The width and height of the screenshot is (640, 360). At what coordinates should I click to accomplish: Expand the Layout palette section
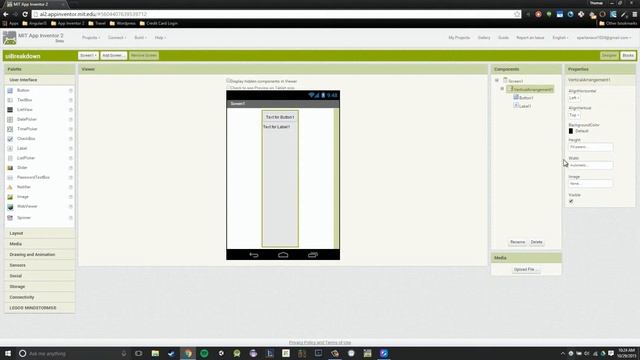40,233
